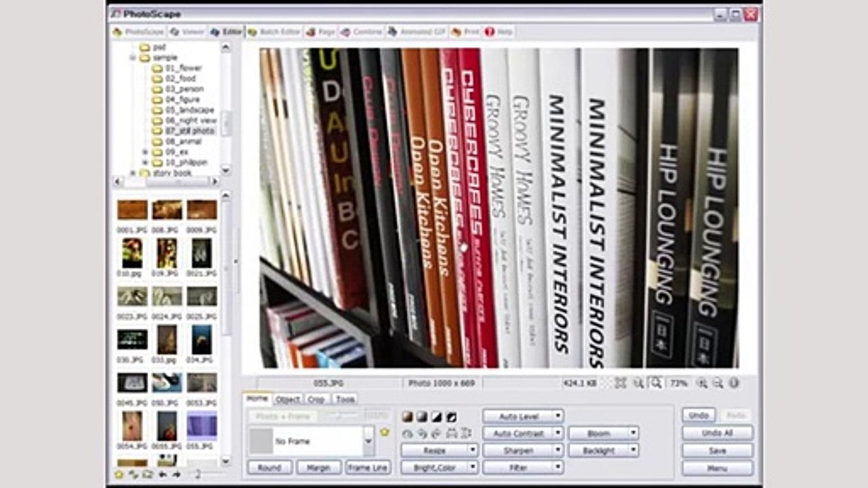Viewport: 868px width, 488px height.
Task: Click the refresh icon below the thumbnail list
Action: pos(133,474)
